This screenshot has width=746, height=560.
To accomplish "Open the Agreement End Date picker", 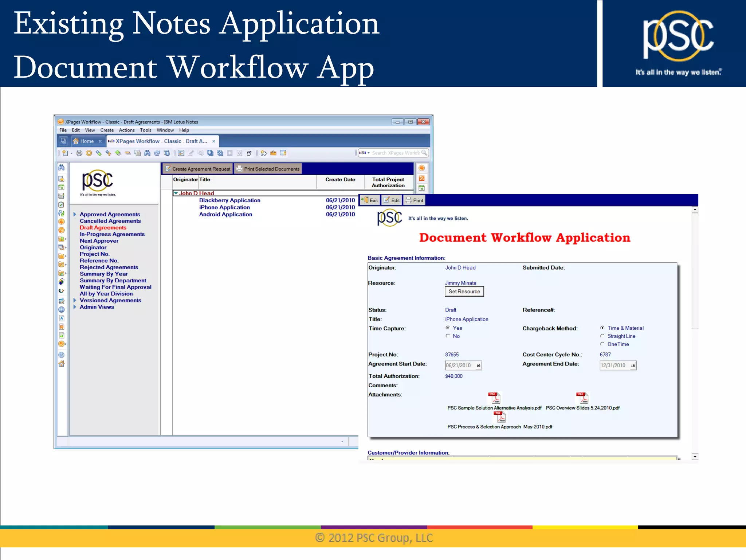I will pos(633,365).
